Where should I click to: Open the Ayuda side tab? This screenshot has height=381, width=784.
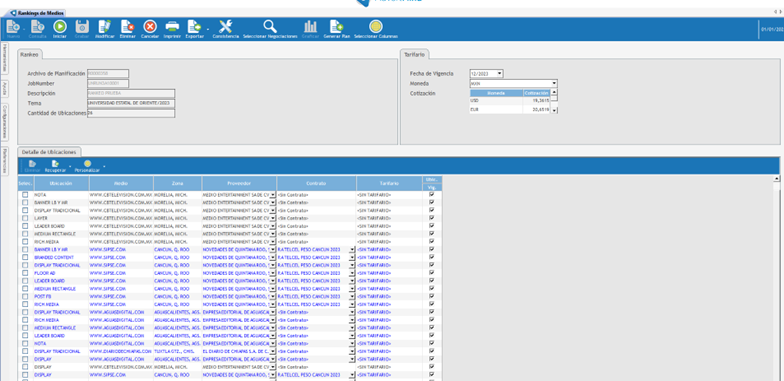4,88
